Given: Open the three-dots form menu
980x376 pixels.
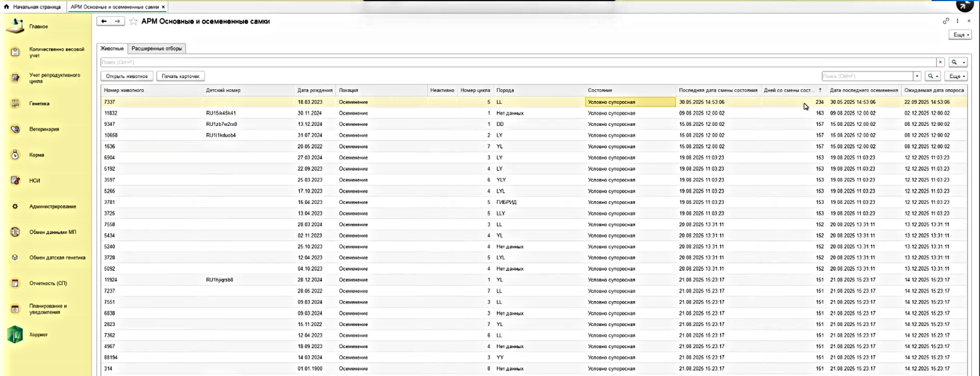Looking at the screenshot, I should coord(958,21).
